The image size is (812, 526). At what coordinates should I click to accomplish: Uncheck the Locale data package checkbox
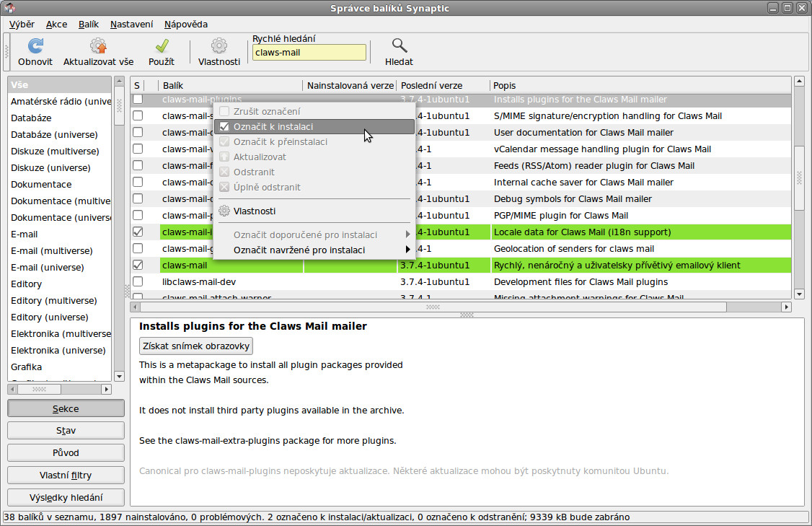[x=138, y=232]
